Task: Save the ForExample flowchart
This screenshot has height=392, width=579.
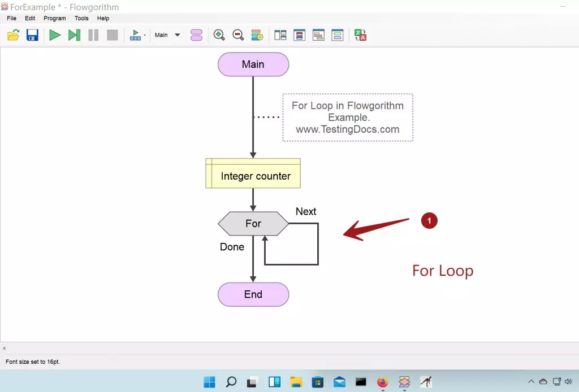Action: (32, 34)
